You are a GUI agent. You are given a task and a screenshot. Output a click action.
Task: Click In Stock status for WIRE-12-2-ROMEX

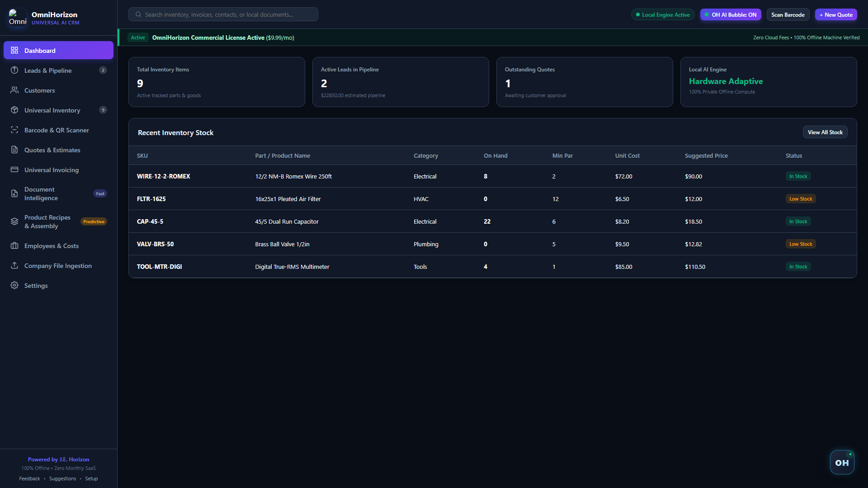coord(798,176)
